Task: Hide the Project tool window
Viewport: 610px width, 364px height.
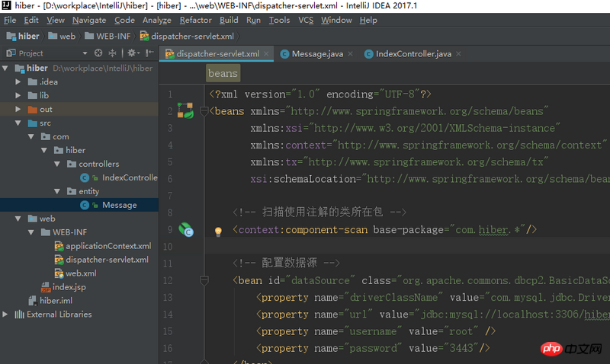Action: click(x=149, y=53)
